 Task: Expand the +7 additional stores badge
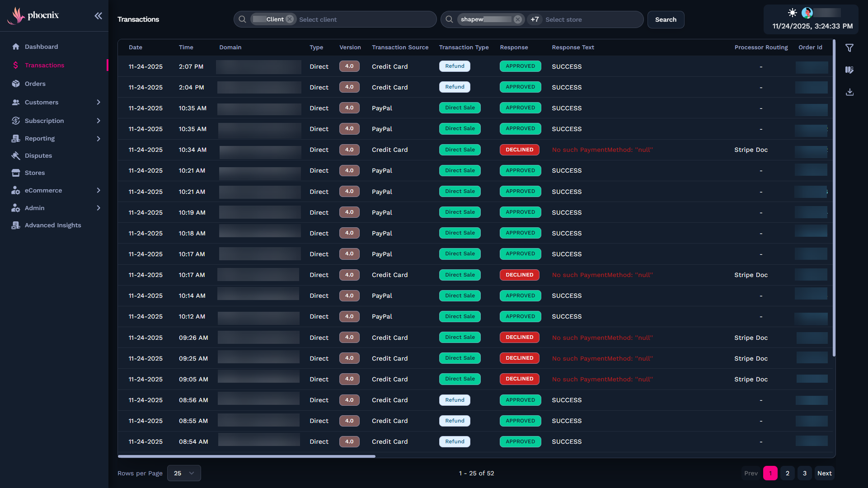tap(535, 19)
